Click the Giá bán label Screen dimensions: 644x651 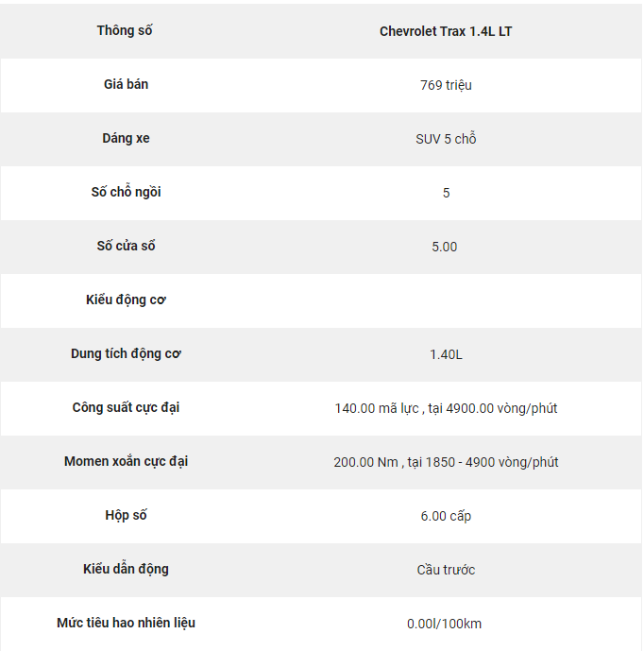126,84
